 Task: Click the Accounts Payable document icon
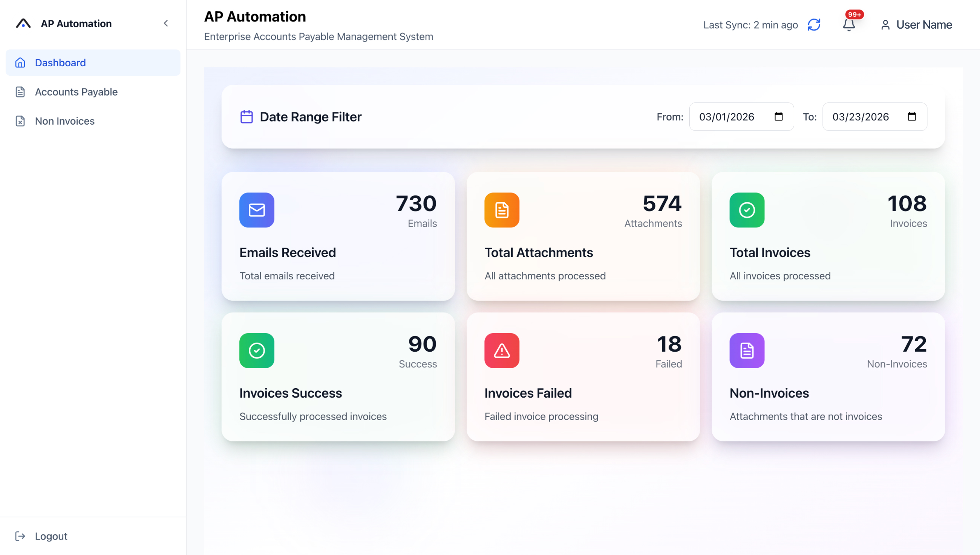(x=20, y=91)
